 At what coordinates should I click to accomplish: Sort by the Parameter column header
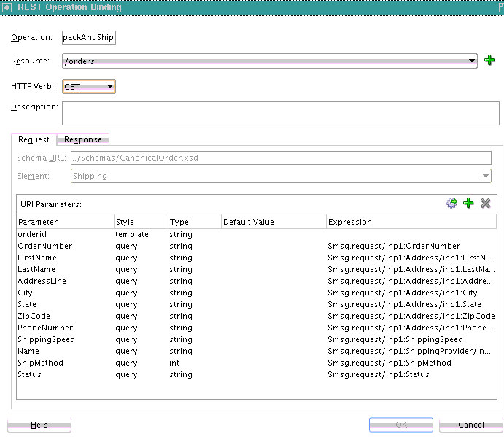pyautogui.click(x=66, y=222)
